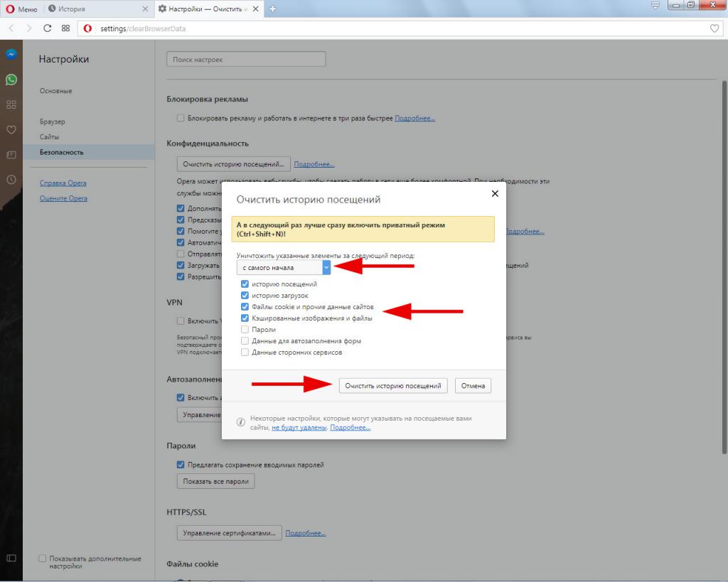Click Показать все пароли button

tap(216, 481)
